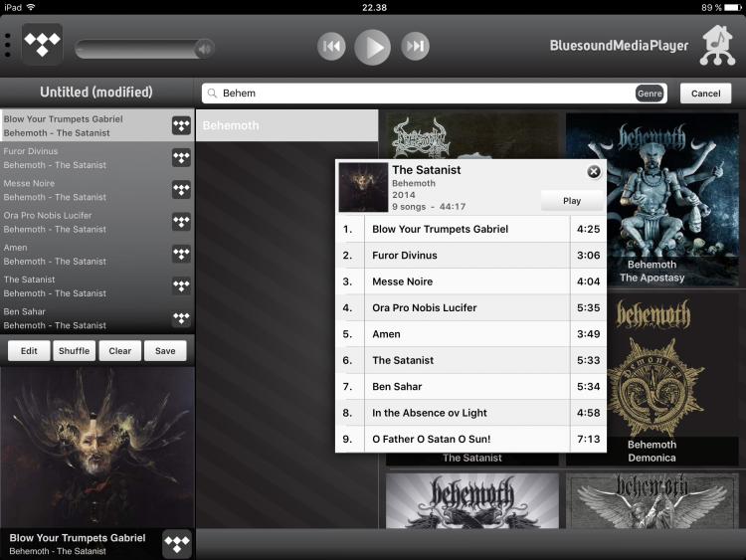Tap the TIDAL logo in the header
The width and height of the screenshot is (746, 560).
(43, 44)
